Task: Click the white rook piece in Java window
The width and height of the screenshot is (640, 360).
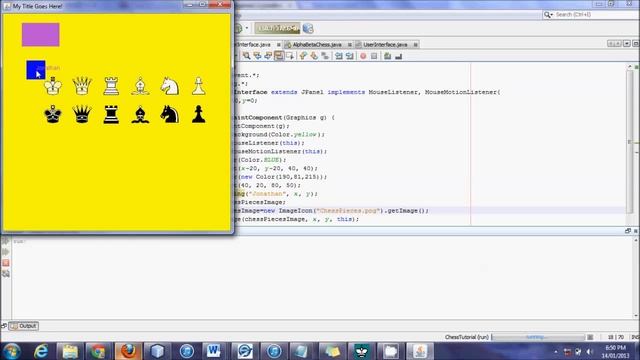Action: (x=111, y=86)
